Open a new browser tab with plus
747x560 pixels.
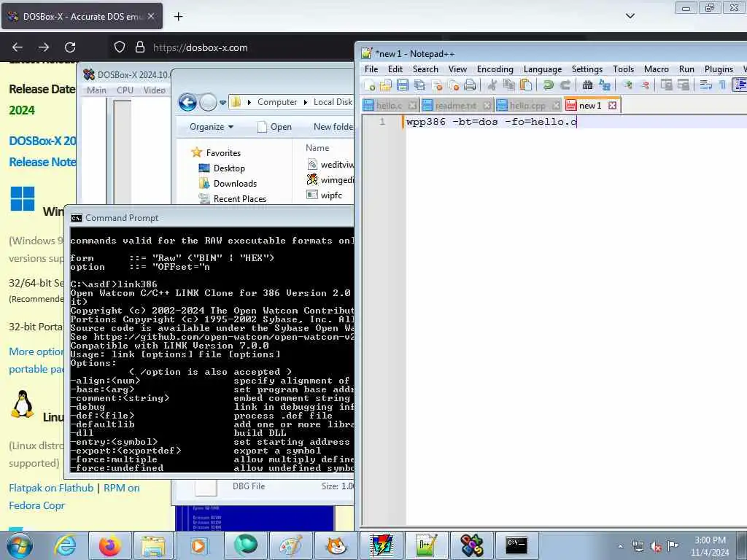178,16
